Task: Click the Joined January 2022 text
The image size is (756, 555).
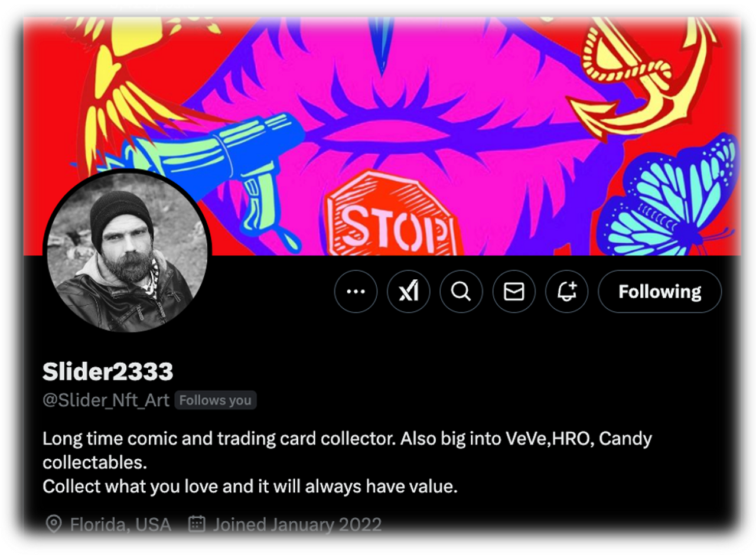Action: click(297, 524)
